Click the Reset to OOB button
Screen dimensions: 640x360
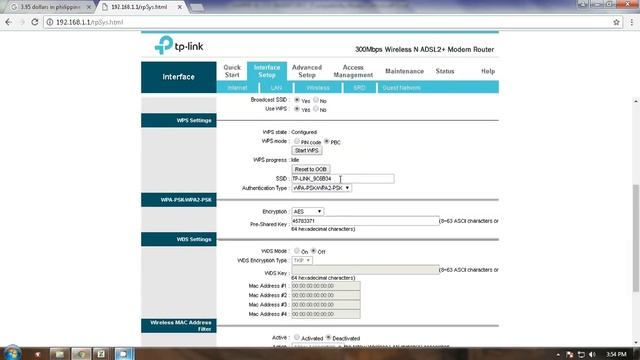pos(311,169)
